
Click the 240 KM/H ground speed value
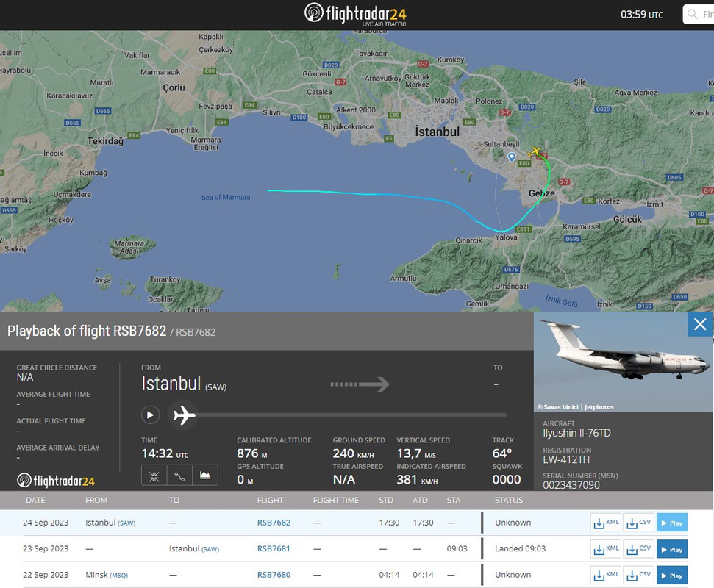click(353, 453)
